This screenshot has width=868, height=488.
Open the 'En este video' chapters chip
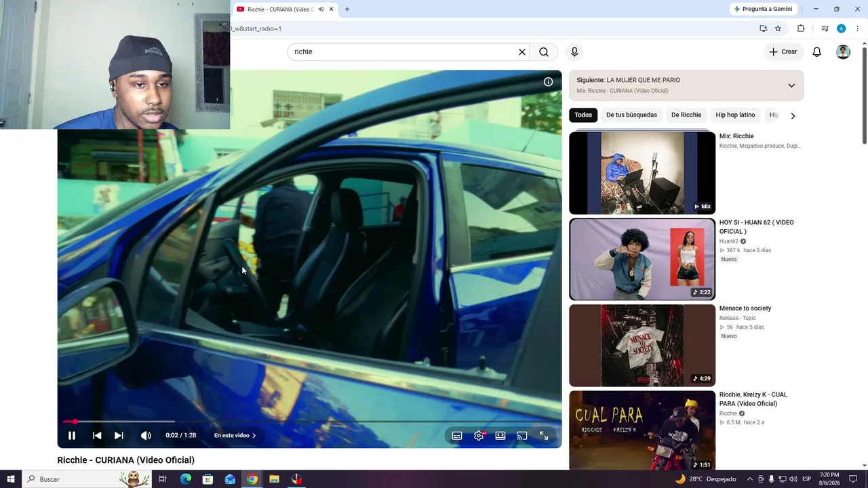[235, 436]
